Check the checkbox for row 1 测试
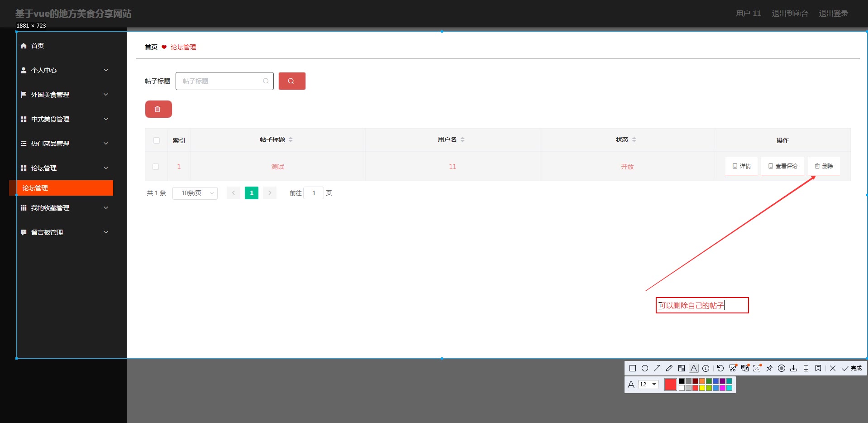 coord(156,167)
